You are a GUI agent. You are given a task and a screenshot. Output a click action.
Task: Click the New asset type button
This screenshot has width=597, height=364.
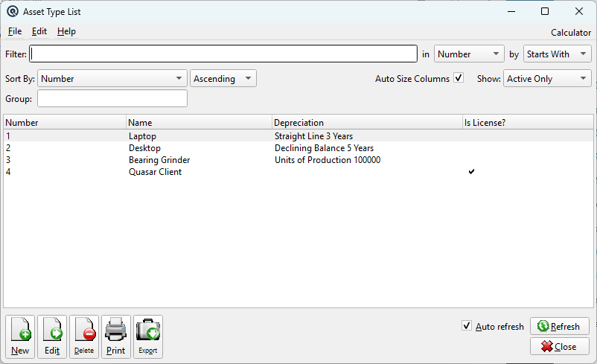point(20,336)
